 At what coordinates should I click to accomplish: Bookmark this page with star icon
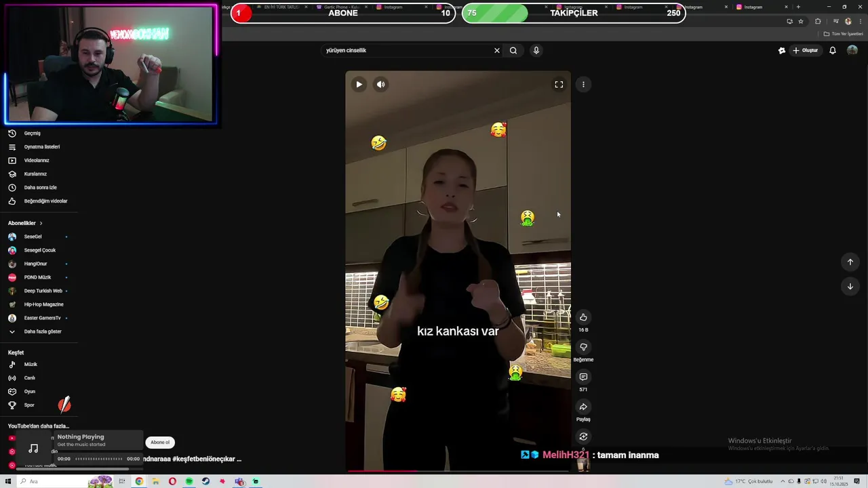tap(800, 21)
